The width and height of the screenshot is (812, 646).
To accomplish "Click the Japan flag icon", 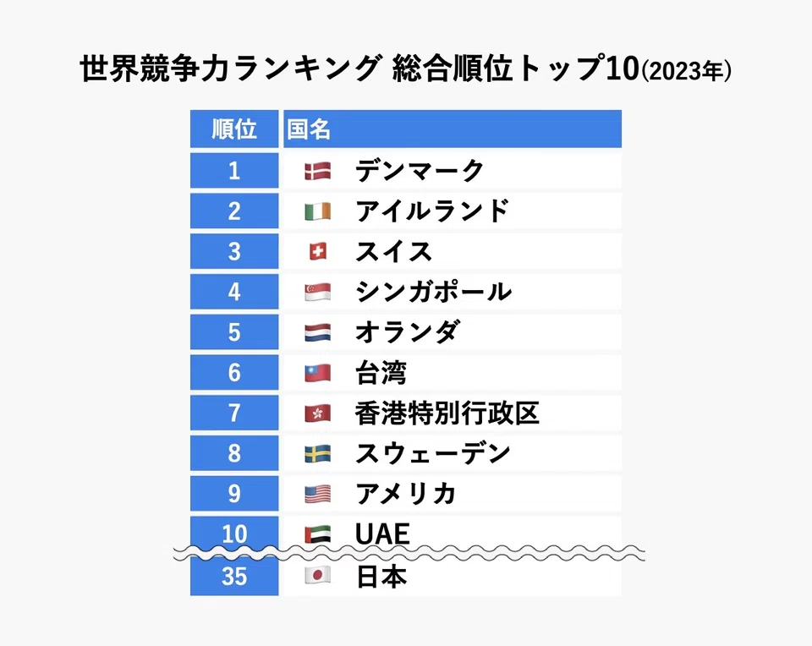I will pos(317,576).
